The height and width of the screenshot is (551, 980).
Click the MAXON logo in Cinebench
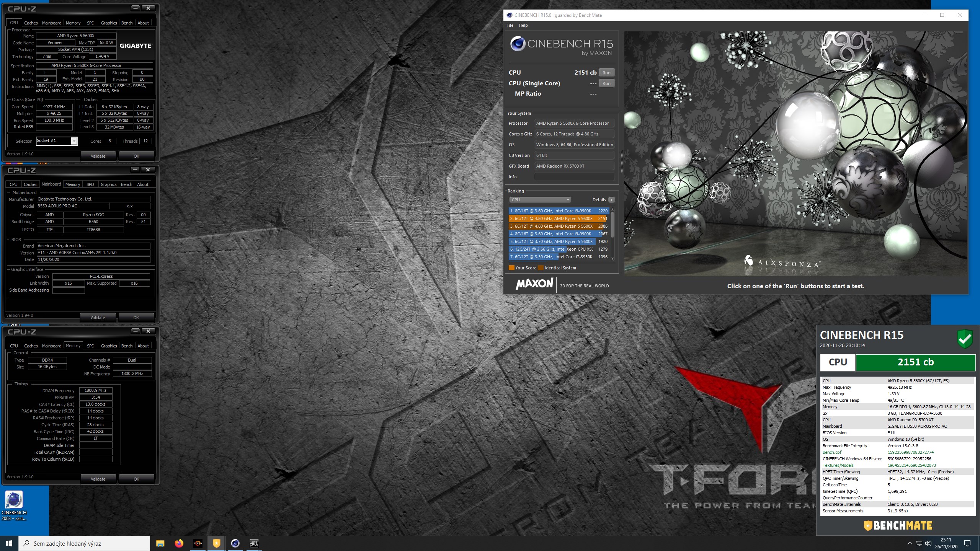[x=534, y=284]
